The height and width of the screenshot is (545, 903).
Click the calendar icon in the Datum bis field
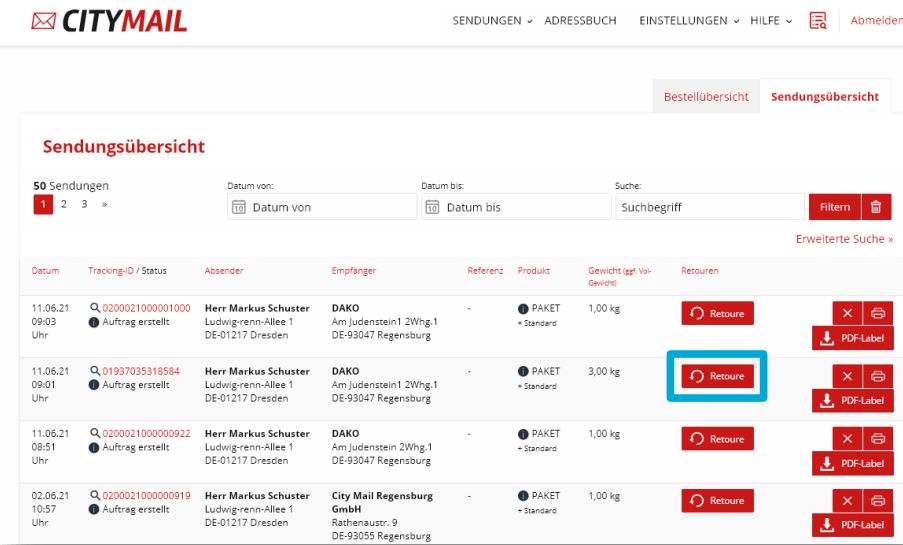(433, 208)
